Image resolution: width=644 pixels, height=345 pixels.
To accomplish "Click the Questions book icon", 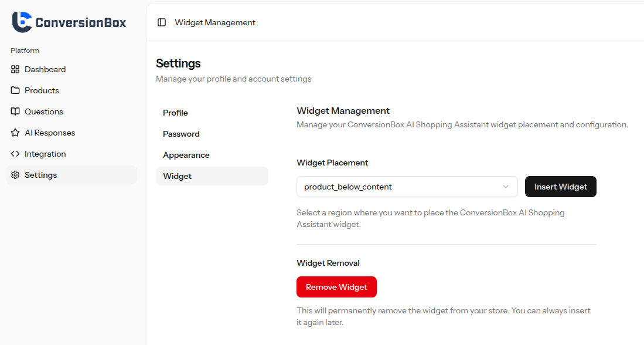I will pyautogui.click(x=15, y=111).
